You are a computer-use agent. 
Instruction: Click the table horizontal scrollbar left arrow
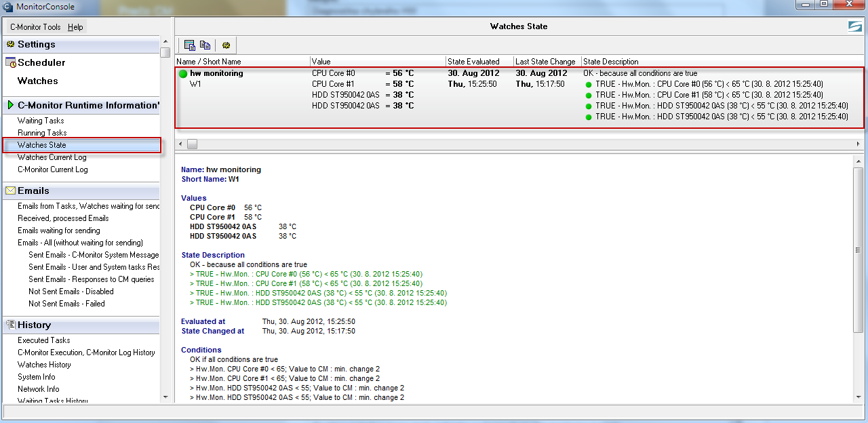[x=180, y=144]
